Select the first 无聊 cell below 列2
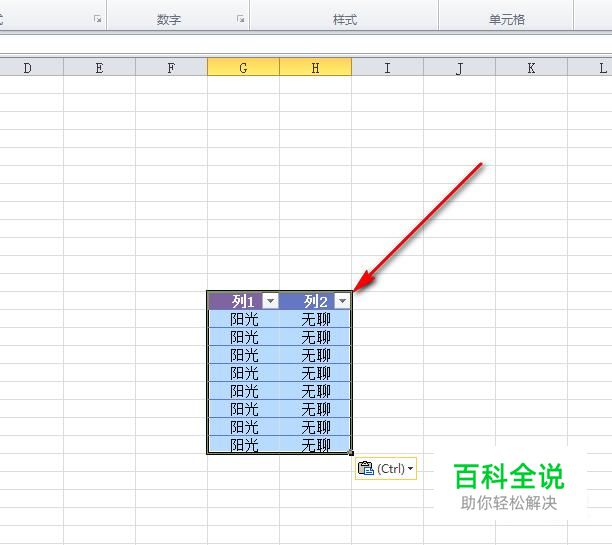 [315, 319]
